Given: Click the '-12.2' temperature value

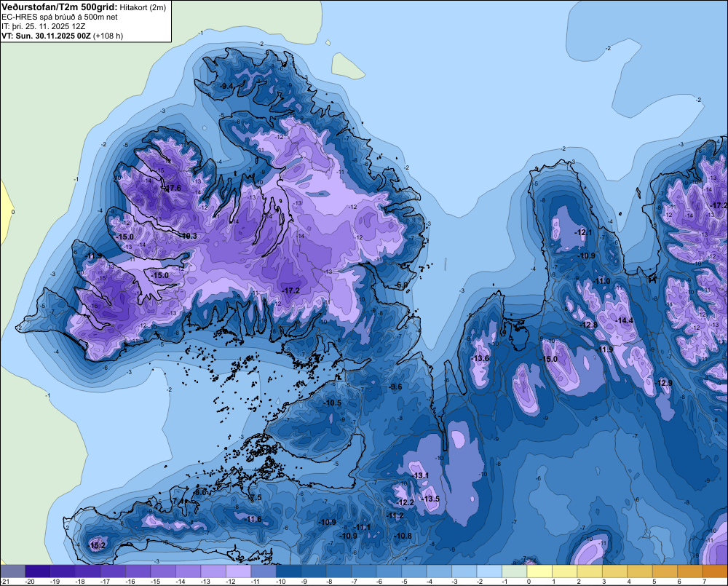Looking at the screenshot, I should [405, 503].
